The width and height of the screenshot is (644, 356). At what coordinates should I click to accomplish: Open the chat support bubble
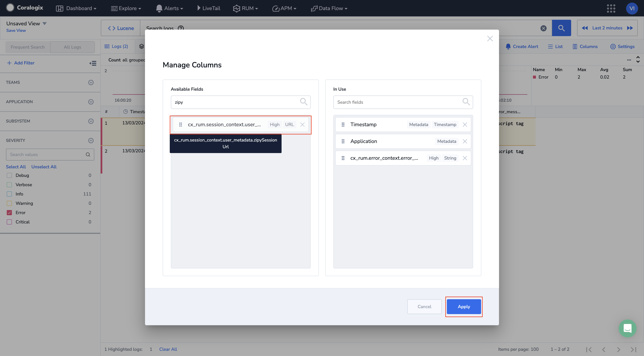click(627, 328)
